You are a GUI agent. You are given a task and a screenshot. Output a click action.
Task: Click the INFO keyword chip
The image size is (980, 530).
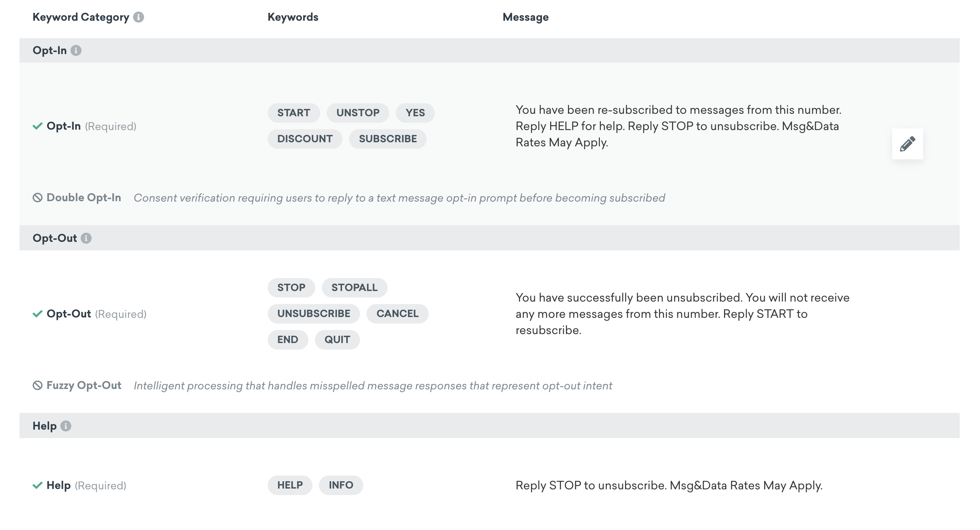pyautogui.click(x=341, y=485)
